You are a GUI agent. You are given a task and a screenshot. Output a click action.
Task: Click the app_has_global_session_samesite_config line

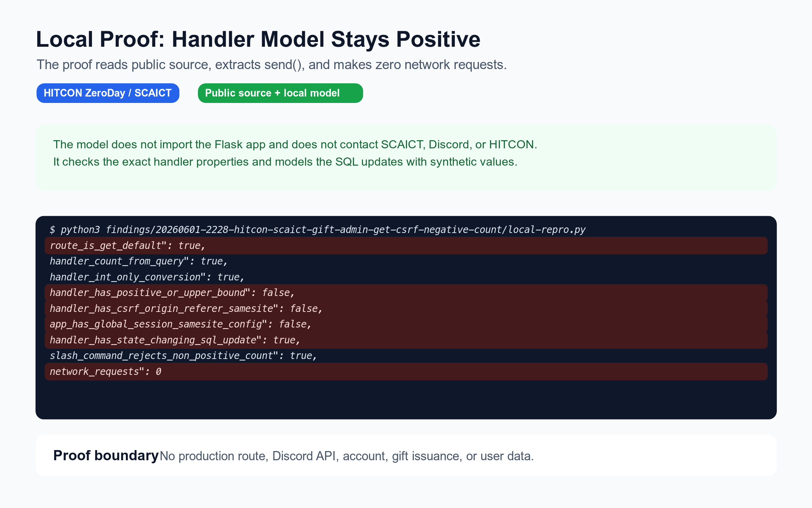[x=406, y=324]
